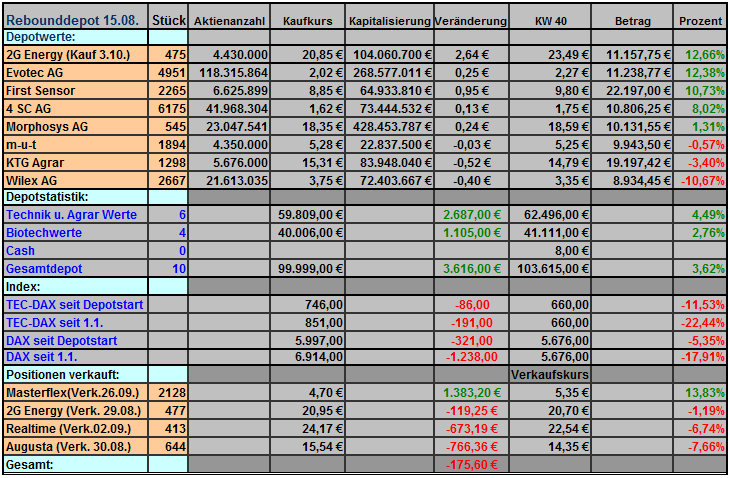Click Biotechwerte purchase sum 40.006,00 €
Viewport: 730px width, 478px height.
[x=307, y=232]
